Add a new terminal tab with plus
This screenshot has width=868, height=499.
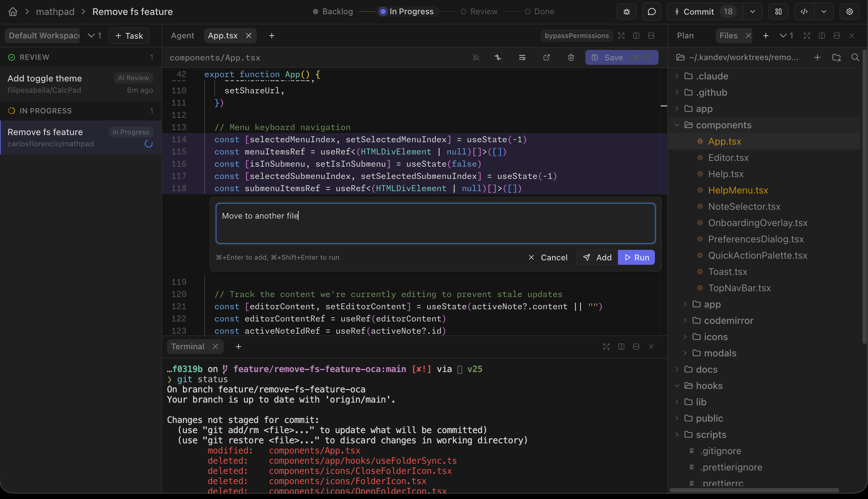pos(239,347)
